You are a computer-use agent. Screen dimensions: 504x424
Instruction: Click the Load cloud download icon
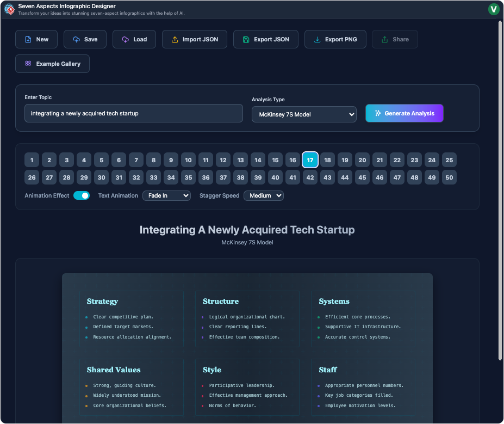coord(125,40)
